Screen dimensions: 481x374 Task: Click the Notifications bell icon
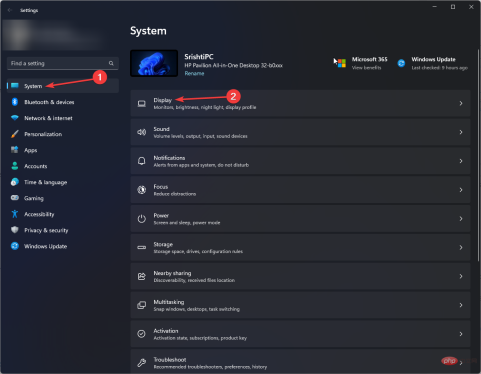(x=142, y=161)
